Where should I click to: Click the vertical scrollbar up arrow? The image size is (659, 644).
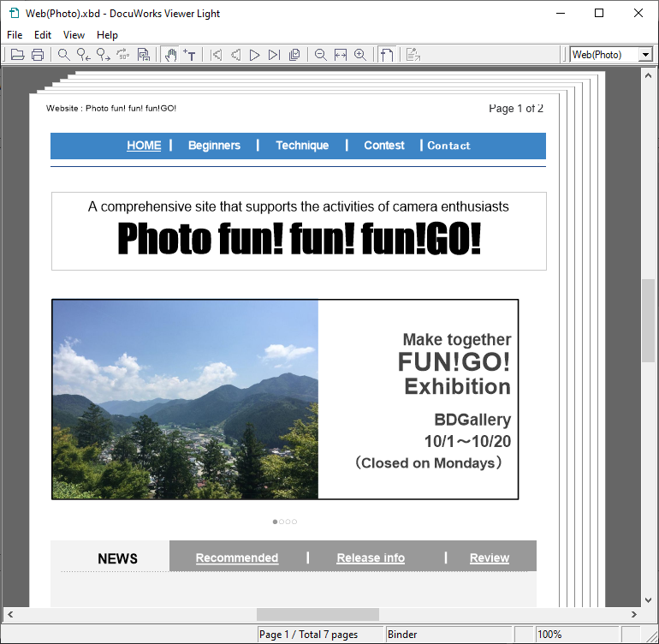[x=648, y=76]
